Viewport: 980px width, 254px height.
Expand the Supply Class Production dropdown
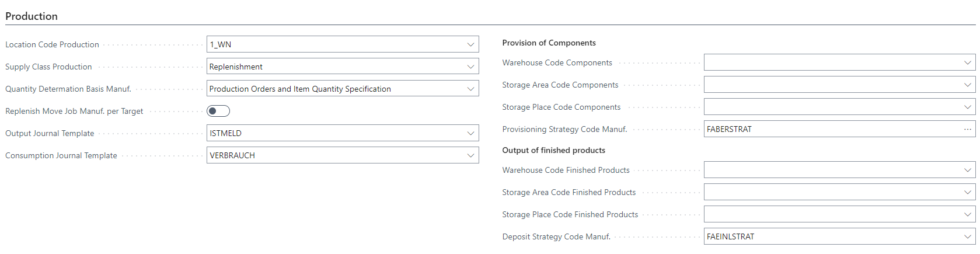pyautogui.click(x=470, y=67)
